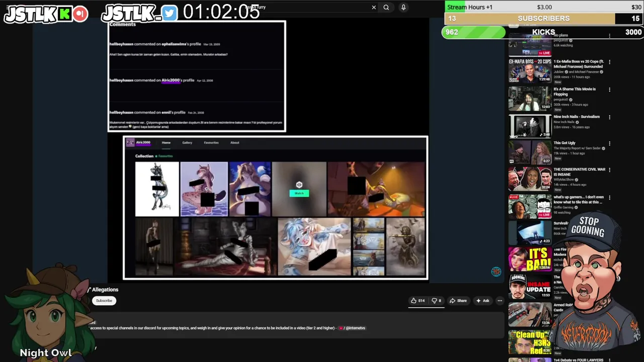Open options menu for 'No plans' live stream

coord(609,36)
